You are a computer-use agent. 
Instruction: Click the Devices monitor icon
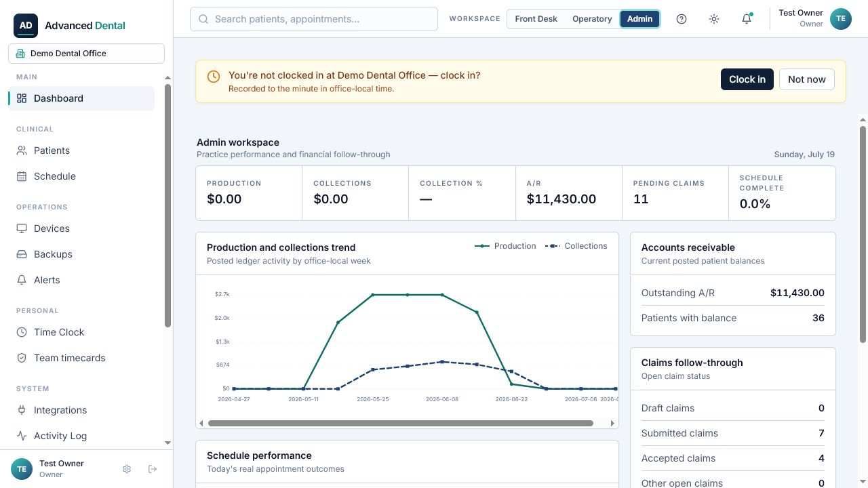point(22,228)
